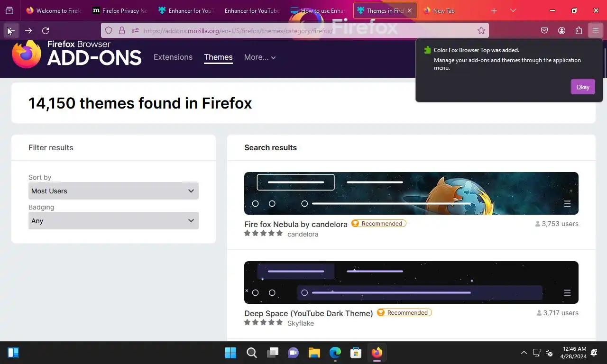Open Windows Start menu
The image size is (607, 364).
[231, 353]
